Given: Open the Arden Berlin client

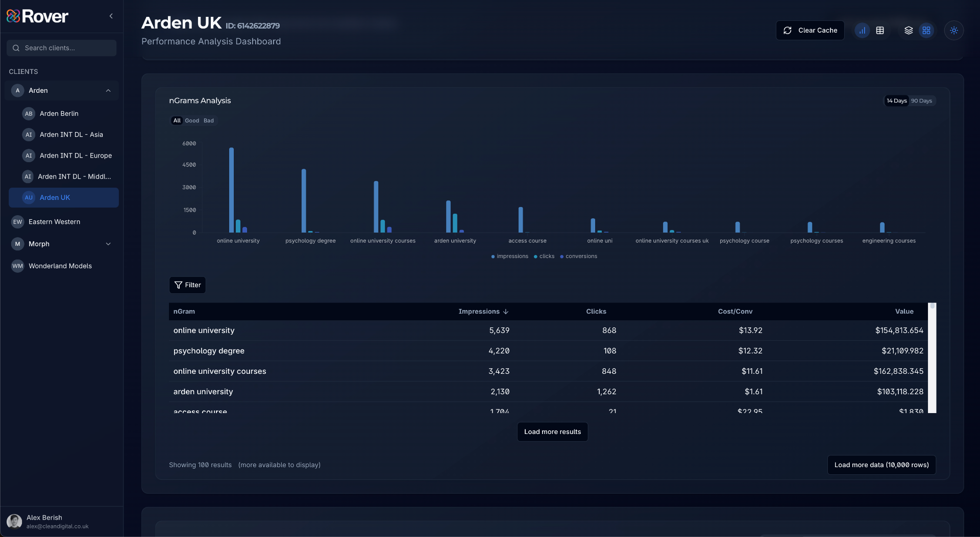Looking at the screenshot, I should (64, 114).
